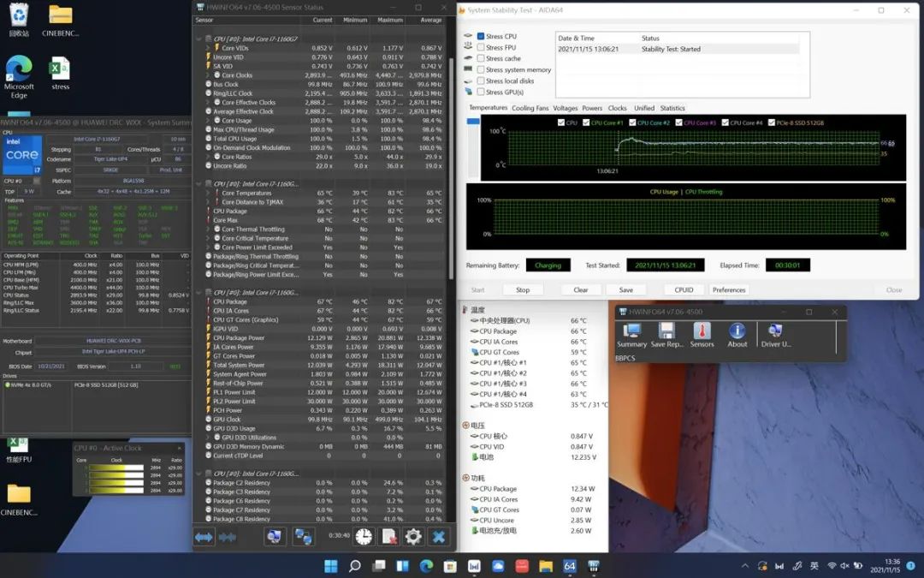
Task: Expand the Core Ratios sensor row
Action: (x=207, y=157)
